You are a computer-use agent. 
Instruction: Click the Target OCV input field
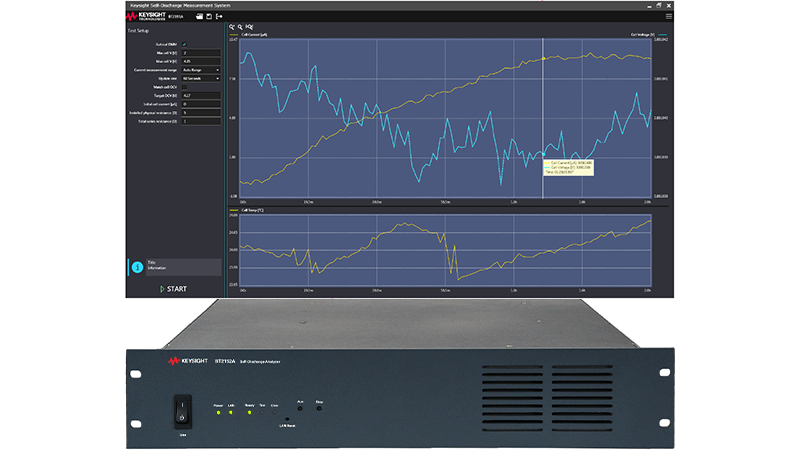coord(201,95)
